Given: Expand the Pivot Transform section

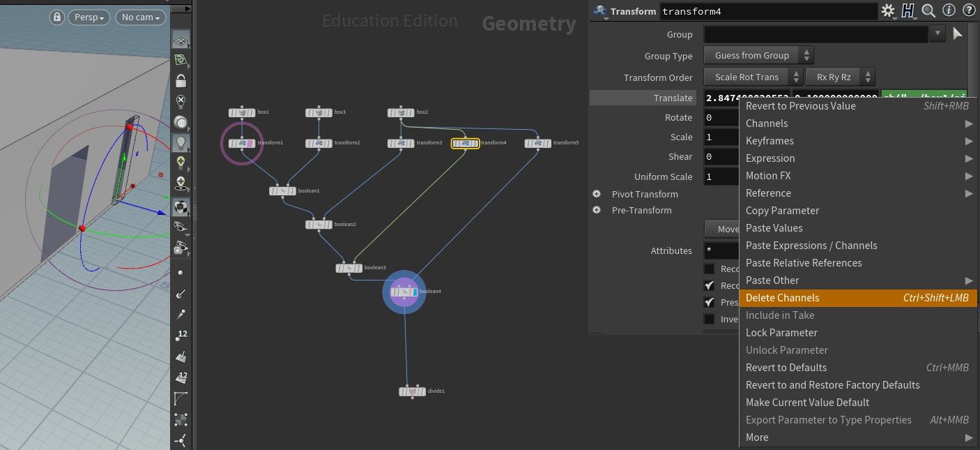Looking at the screenshot, I should click(597, 194).
